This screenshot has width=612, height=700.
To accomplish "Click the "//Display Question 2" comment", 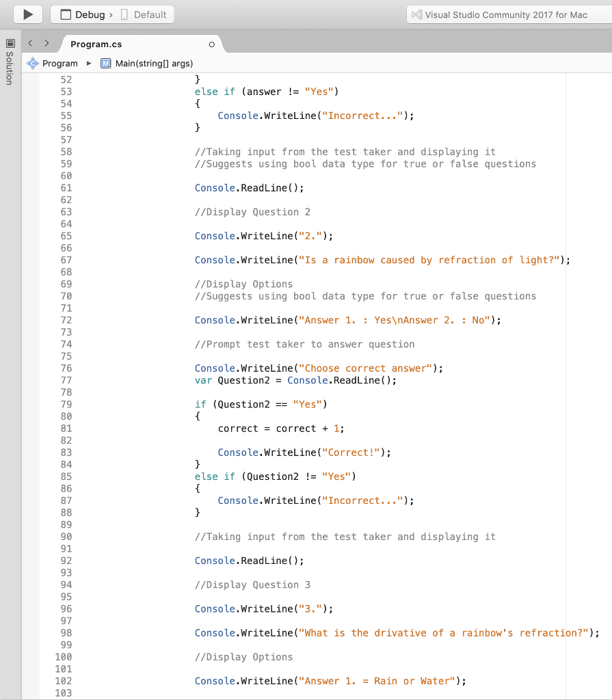I will (x=252, y=212).
